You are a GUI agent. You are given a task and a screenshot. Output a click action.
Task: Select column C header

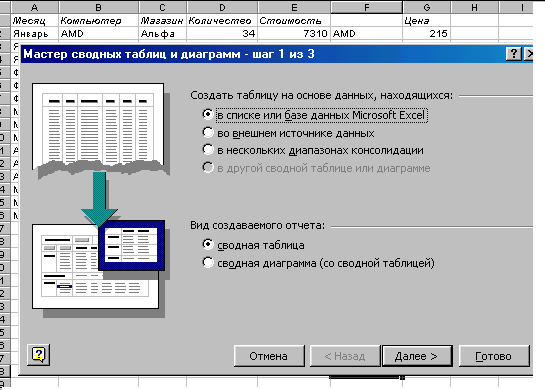click(162, 7)
